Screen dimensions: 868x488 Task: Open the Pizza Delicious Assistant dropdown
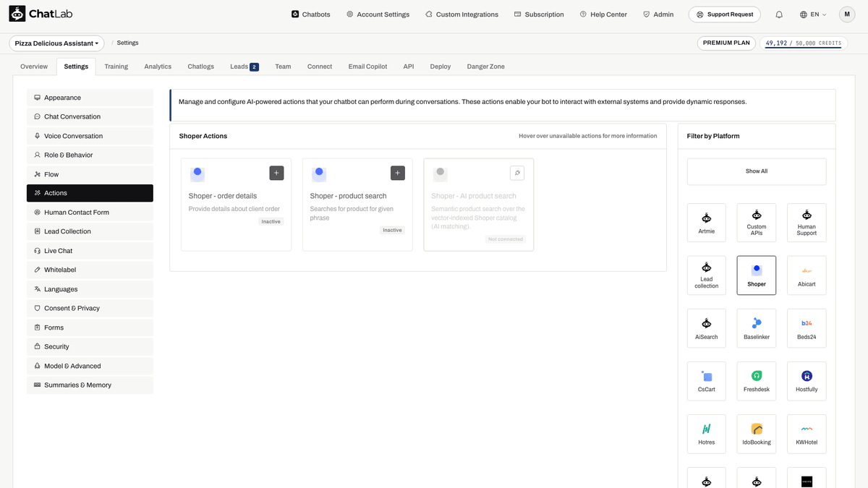56,43
